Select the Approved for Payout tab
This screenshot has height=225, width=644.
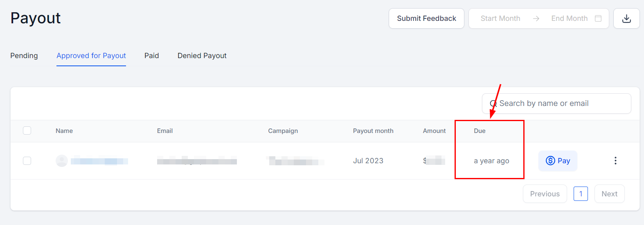[x=91, y=56]
